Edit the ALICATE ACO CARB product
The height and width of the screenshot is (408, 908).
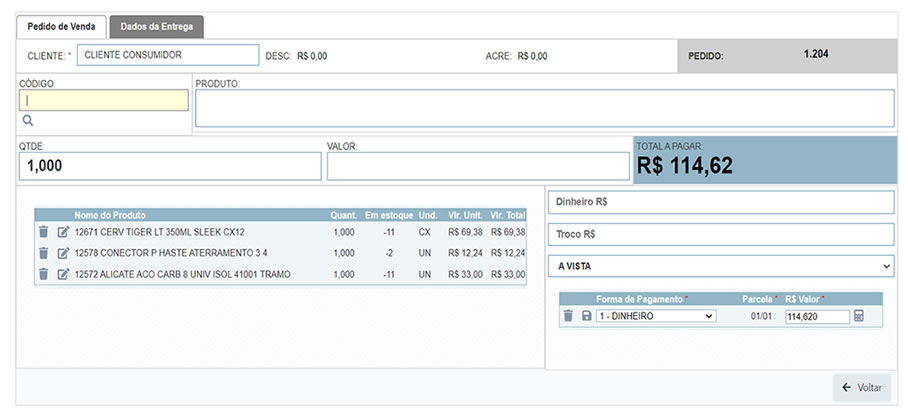click(63, 274)
